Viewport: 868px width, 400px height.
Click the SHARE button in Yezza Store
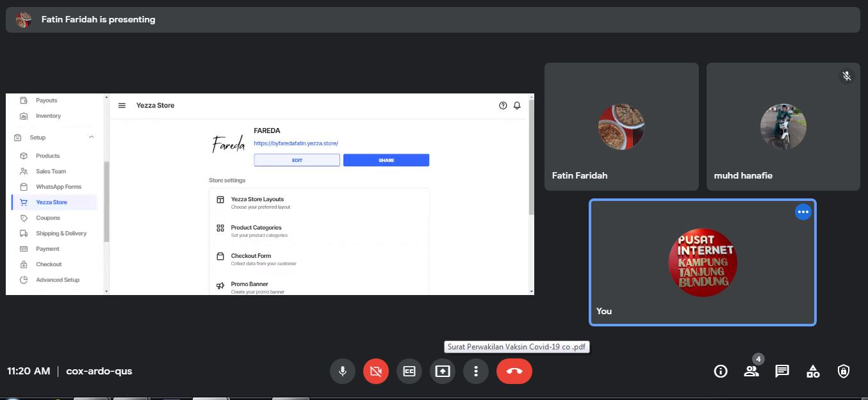(386, 160)
